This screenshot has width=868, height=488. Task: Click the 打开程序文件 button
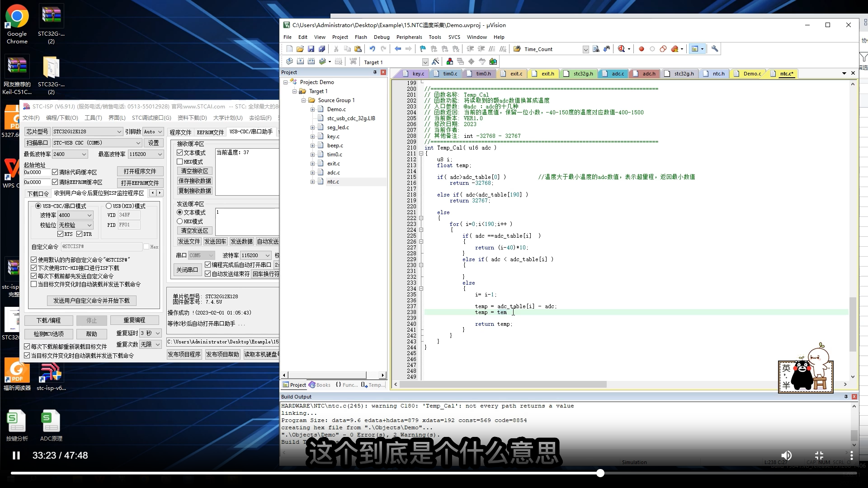[140, 171]
